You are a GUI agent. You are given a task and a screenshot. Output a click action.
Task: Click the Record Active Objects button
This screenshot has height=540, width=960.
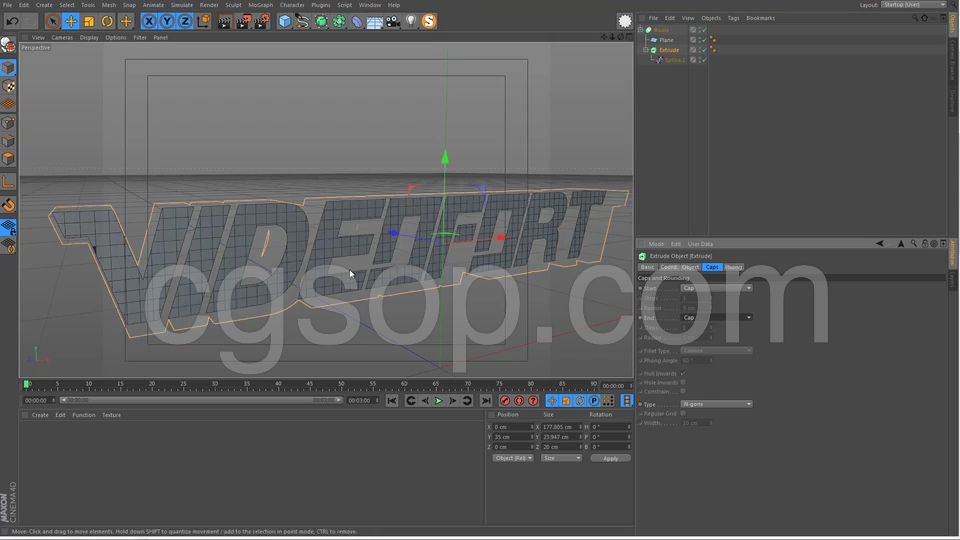[x=504, y=400]
